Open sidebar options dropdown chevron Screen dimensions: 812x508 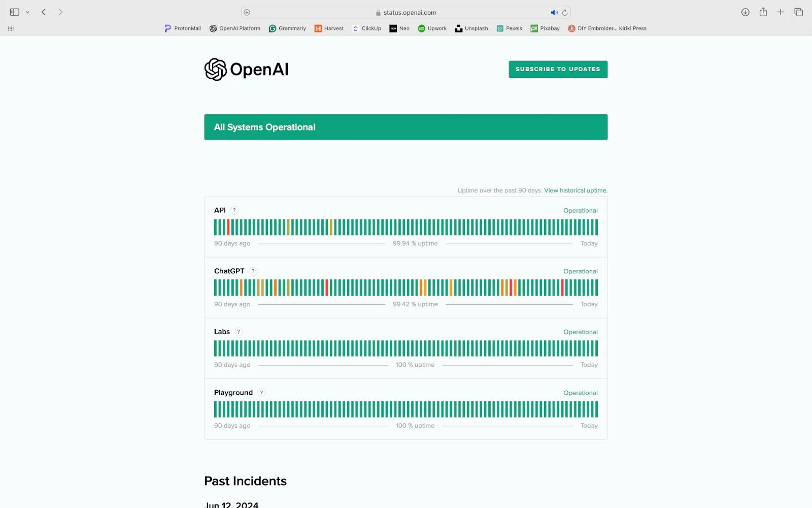pos(27,12)
